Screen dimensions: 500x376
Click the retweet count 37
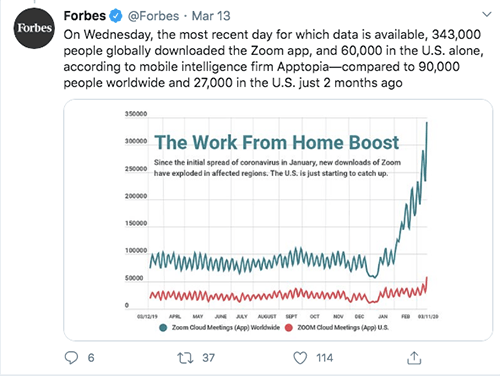coord(208,358)
